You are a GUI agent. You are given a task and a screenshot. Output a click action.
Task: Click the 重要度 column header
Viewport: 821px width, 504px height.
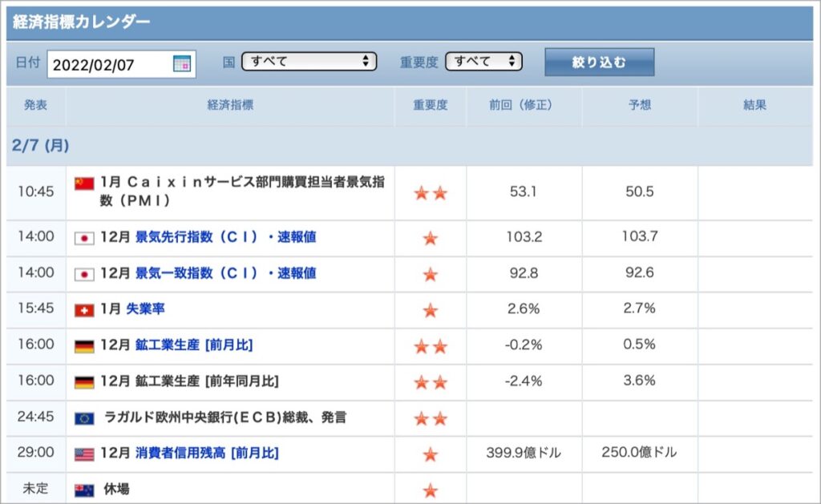[431, 105]
